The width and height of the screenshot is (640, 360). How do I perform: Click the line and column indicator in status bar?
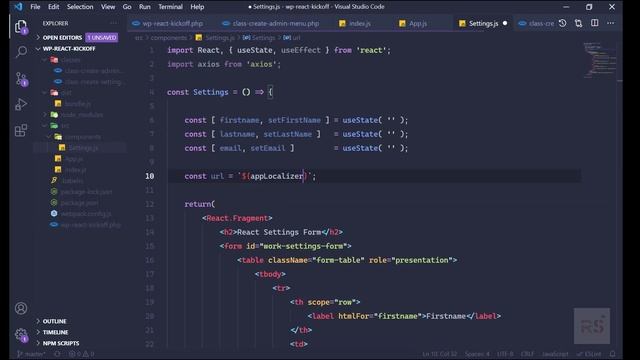pos(440,354)
